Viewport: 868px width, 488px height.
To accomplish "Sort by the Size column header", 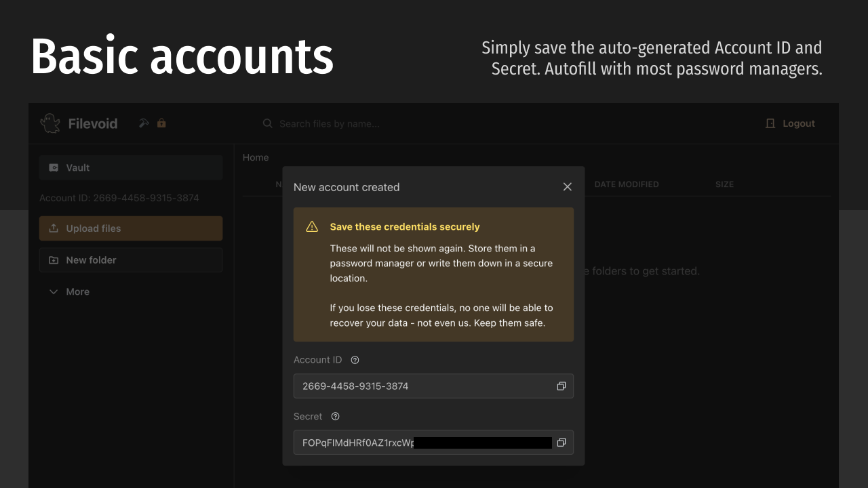I will [724, 184].
